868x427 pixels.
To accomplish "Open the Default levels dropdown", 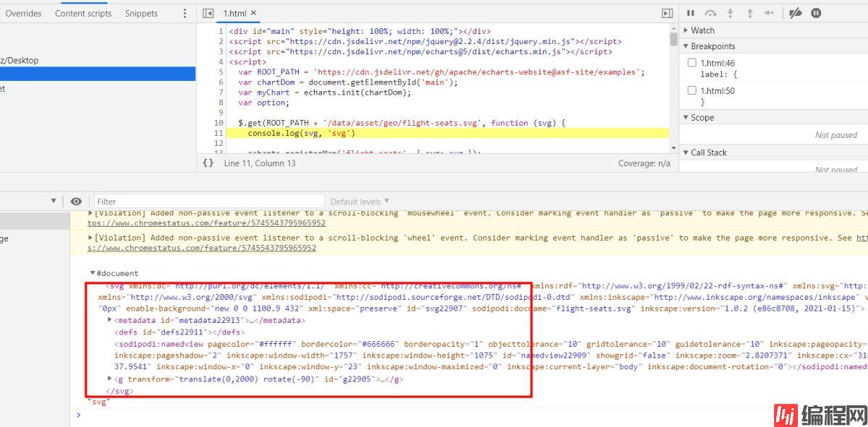I will click(x=359, y=202).
